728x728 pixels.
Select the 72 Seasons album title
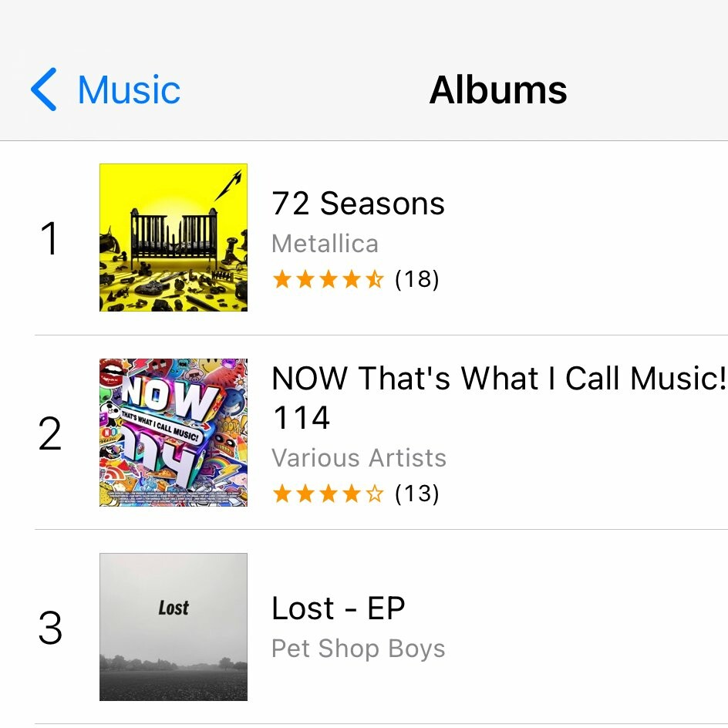pos(358,204)
